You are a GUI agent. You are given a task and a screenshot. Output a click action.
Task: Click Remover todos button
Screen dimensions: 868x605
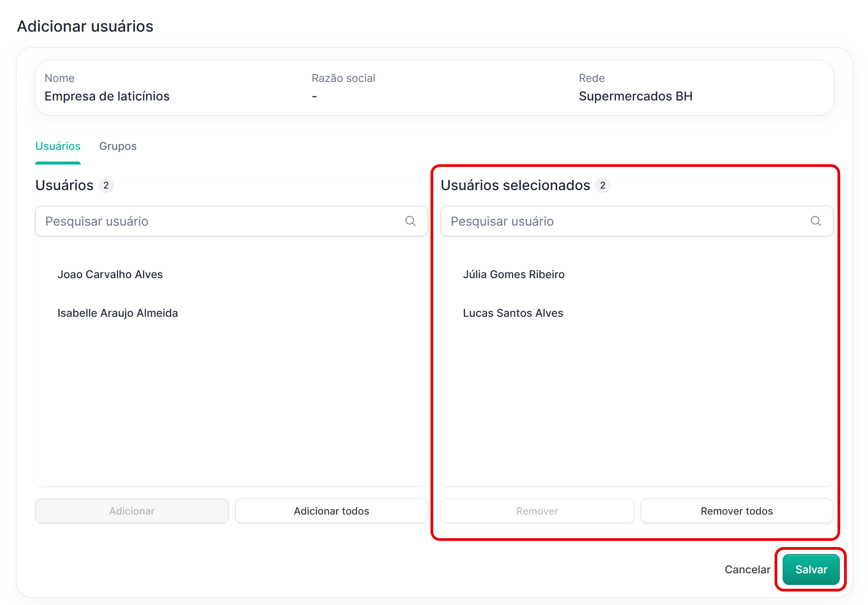point(737,511)
